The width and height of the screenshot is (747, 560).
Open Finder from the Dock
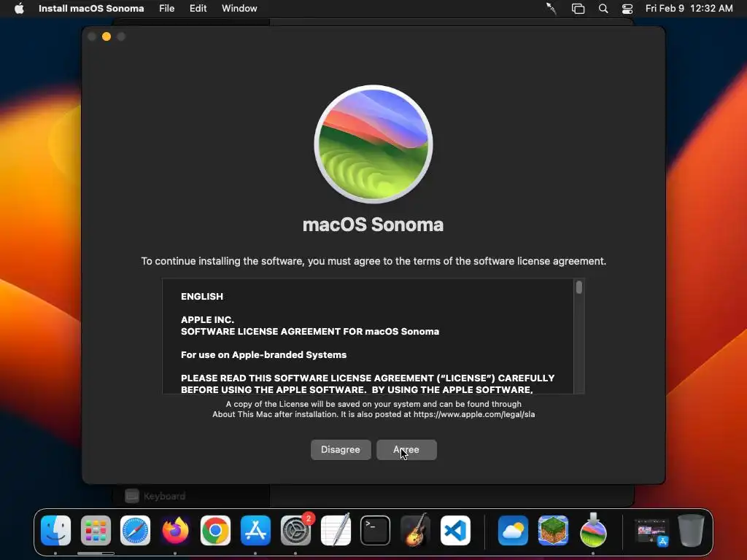click(x=55, y=530)
